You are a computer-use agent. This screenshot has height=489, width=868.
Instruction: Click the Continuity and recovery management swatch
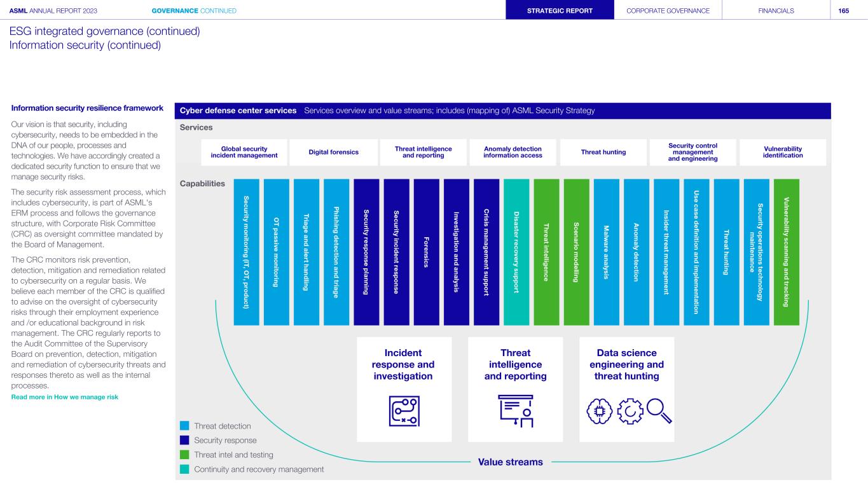coord(184,469)
